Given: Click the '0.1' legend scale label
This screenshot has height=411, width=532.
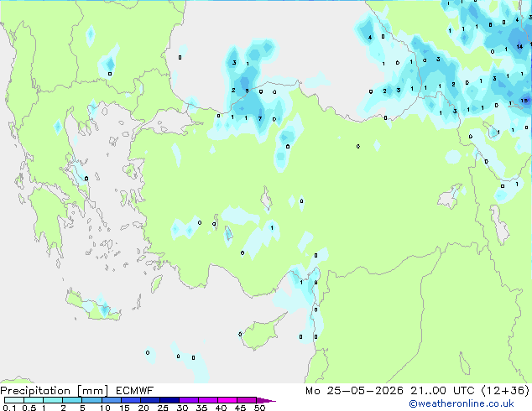Looking at the screenshot, I should pos(9,408).
